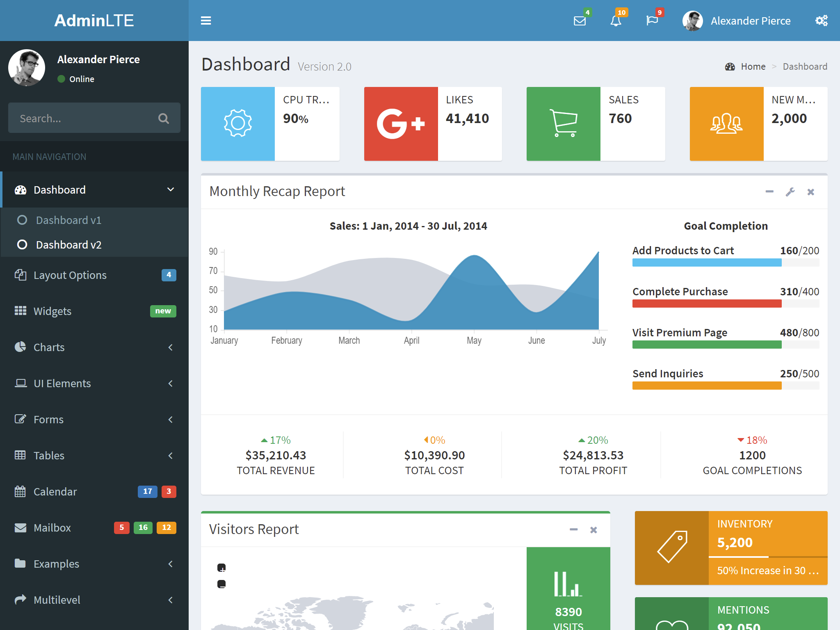840x630 pixels.
Task: Click the Calendar icon in the sidebar
Action: tap(21, 491)
